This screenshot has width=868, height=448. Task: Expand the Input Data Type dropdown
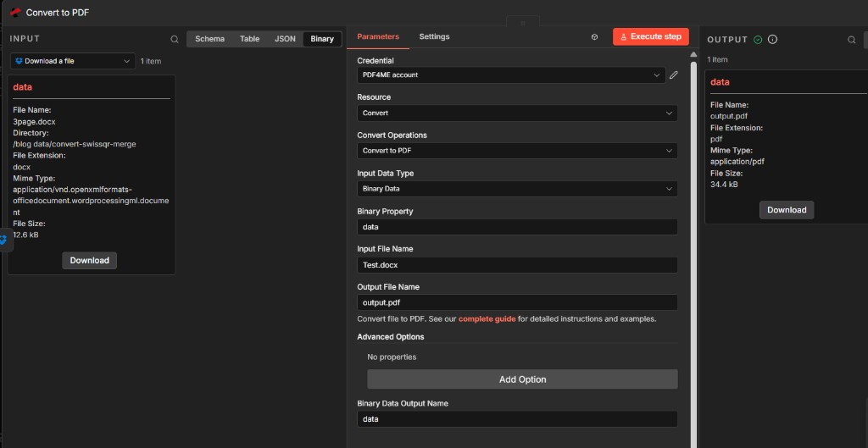[x=517, y=189]
